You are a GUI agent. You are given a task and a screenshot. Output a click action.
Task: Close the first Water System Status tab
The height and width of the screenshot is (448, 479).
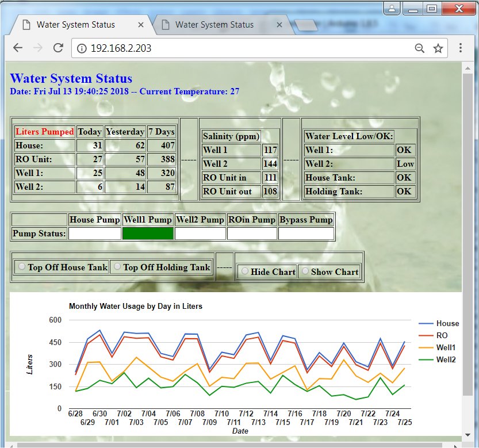[x=141, y=25]
